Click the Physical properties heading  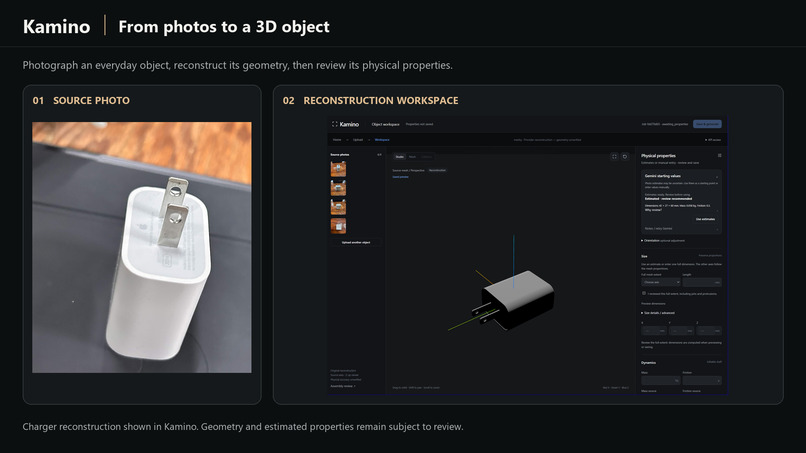point(658,155)
